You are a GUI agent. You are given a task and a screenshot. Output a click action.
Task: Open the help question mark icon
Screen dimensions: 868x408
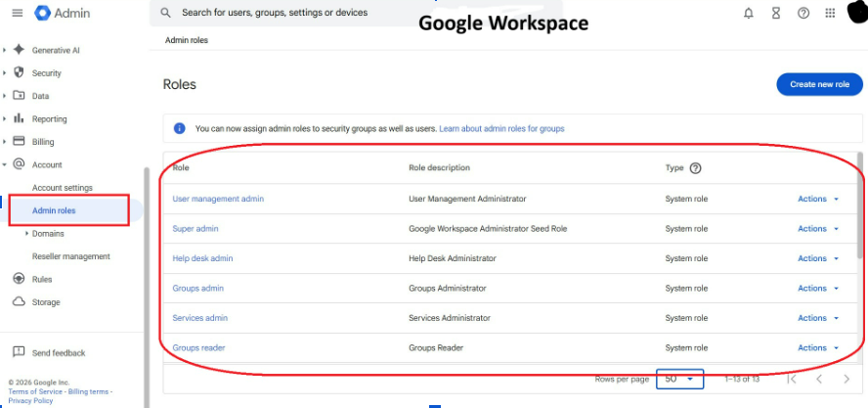[x=803, y=13]
